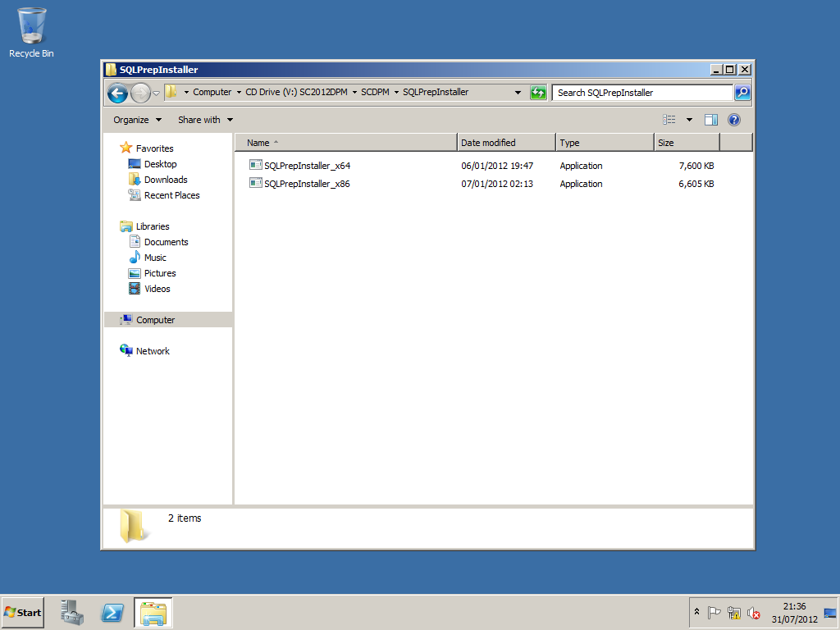The image size is (840, 630).
Task: Open Server Manager from taskbar
Action: [72, 612]
